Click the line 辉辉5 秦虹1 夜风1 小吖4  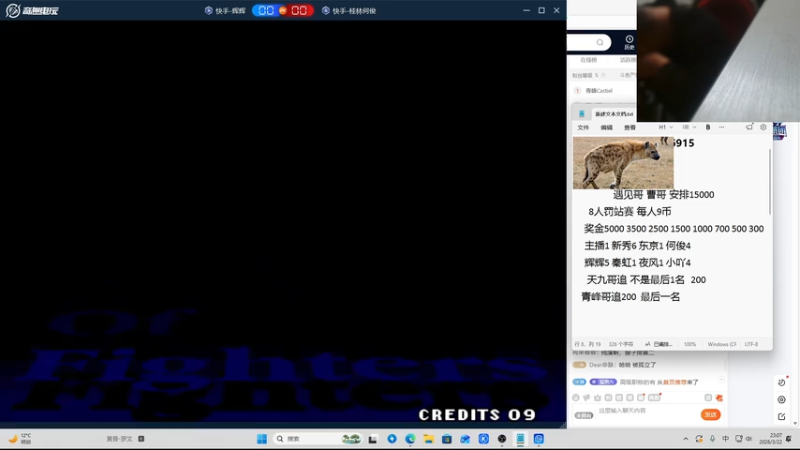[x=637, y=263]
